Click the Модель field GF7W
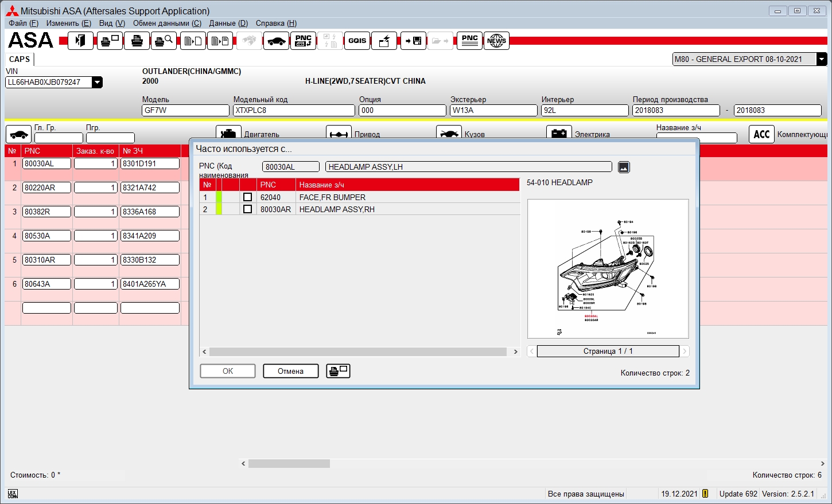The image size is (832, 504). (185, 110)
